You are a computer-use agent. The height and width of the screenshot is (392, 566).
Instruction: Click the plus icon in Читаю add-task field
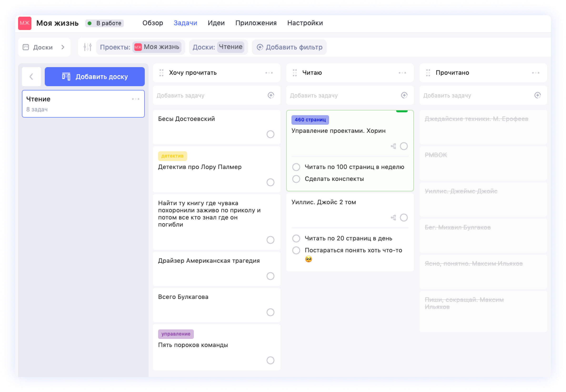(404, 95)
